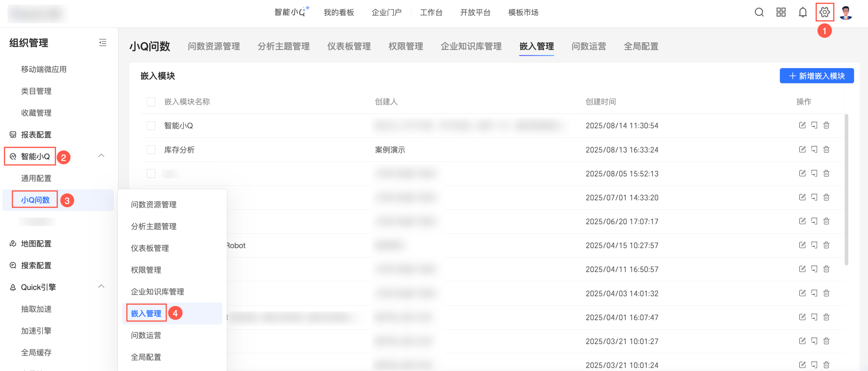Screen dimensions: 868x371
Task: Open 类目管理 in sidebar
Action: 36,91
